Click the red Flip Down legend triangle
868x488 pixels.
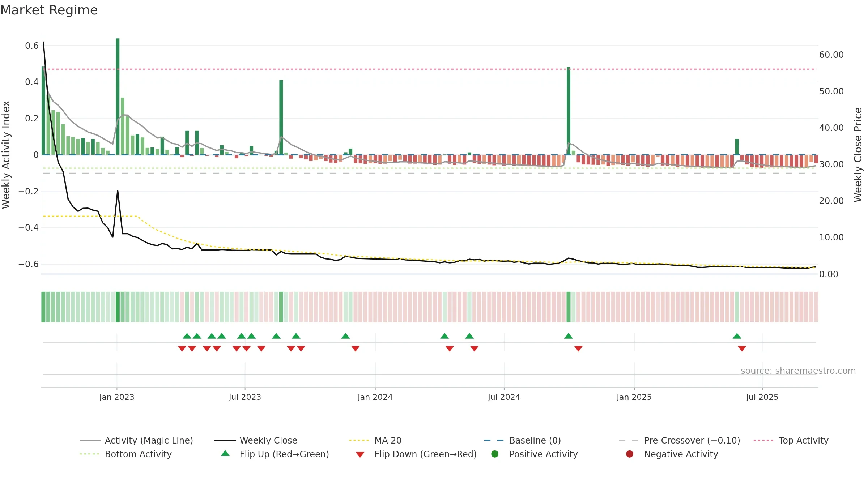pyautogui.click(x=360, y=455)
